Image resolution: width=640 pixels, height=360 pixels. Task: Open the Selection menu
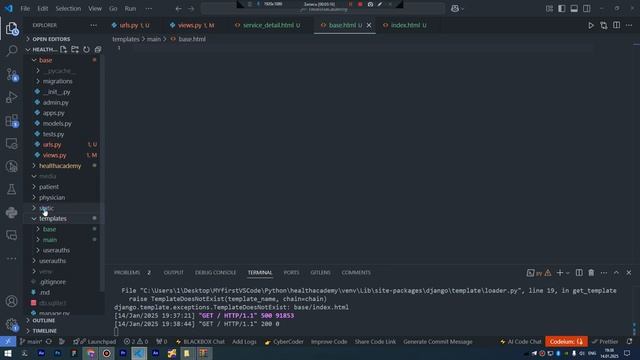[x=68, y=9]
